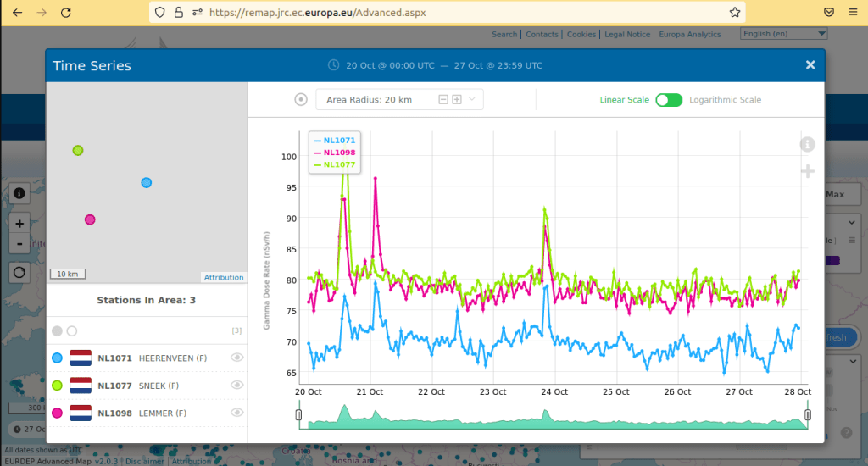
Task: Toggle visibility of NL1077 Sneek station
Action: 237,386
